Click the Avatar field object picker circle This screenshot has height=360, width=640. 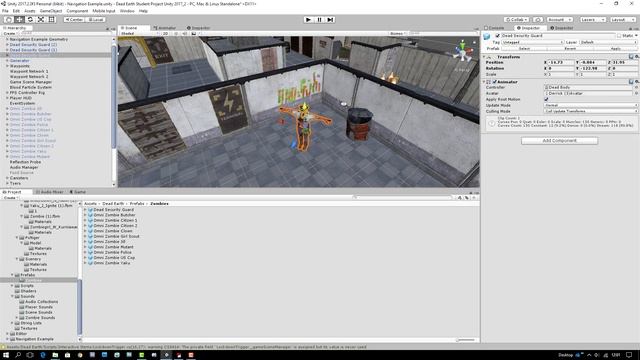(x=636, y=93)
